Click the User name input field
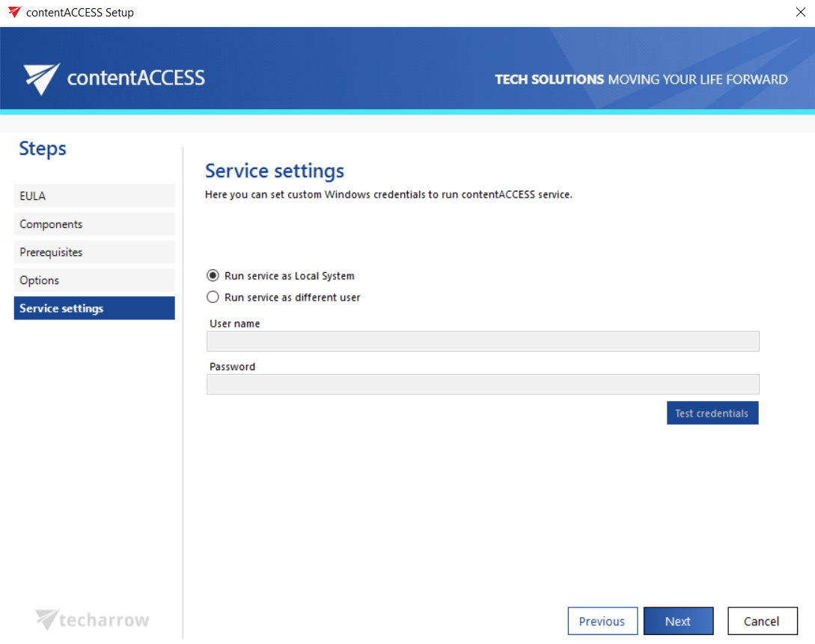The width and height of the screenshot is (815, 644). [x=483, y=341]
